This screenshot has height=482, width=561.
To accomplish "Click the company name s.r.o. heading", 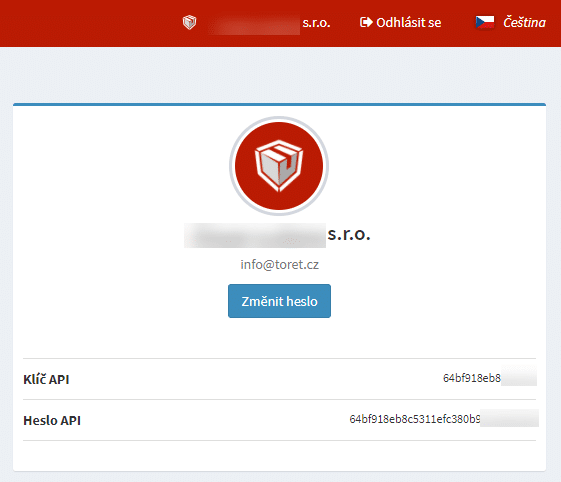I will 277,235.
